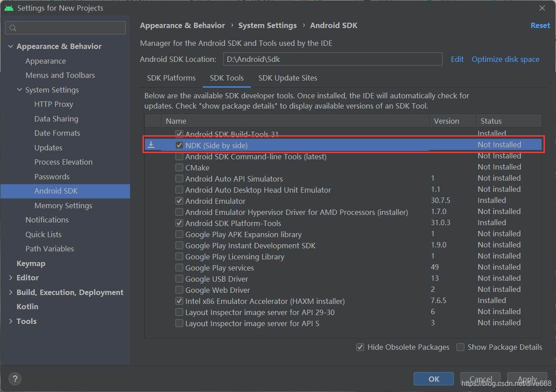Check Android Auto Desktop Head Unit Emulator
Image resolution: width=556 pixels, height=392 pixels.
[179, 190]
